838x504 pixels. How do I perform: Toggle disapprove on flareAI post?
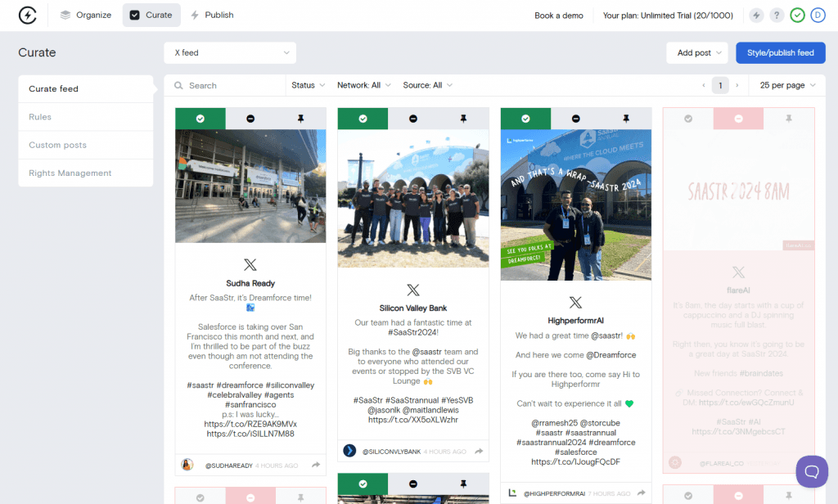[739, 119]
